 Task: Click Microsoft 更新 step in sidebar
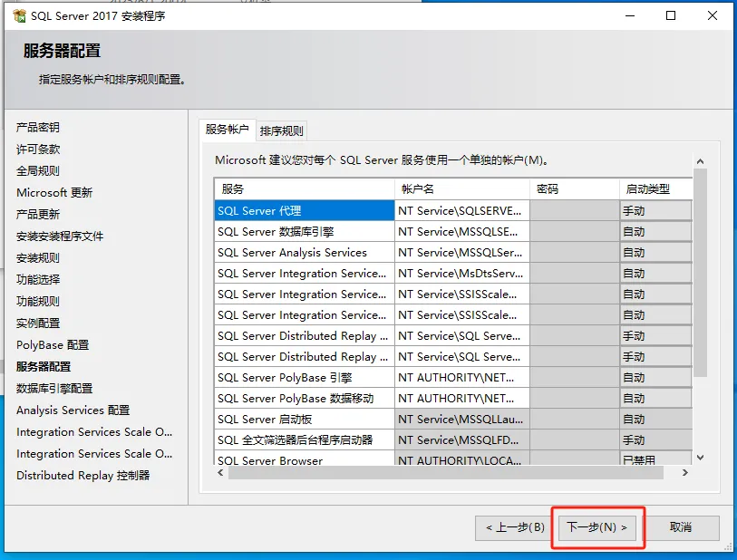[54, 193]
